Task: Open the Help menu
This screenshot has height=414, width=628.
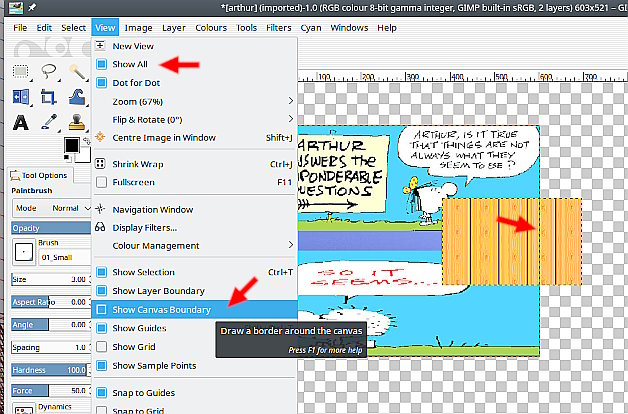Action: pos(387,28)
